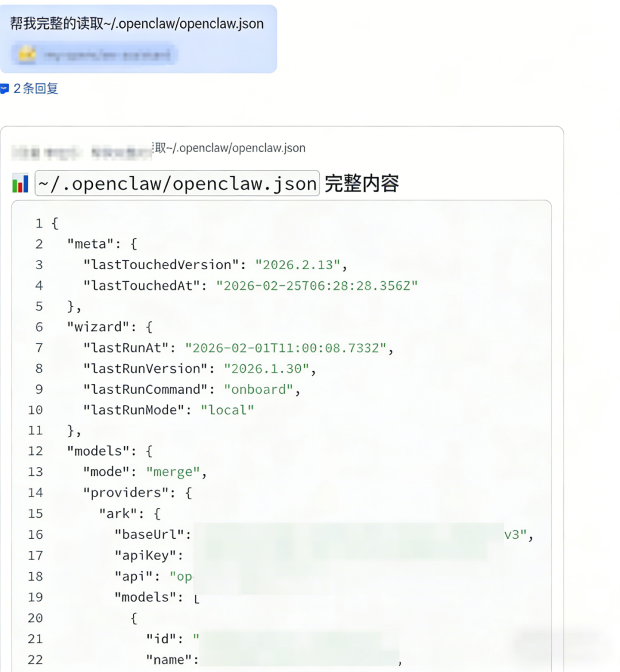
Task: Click the "meta" key on line 2
Action: pos(91,244)
